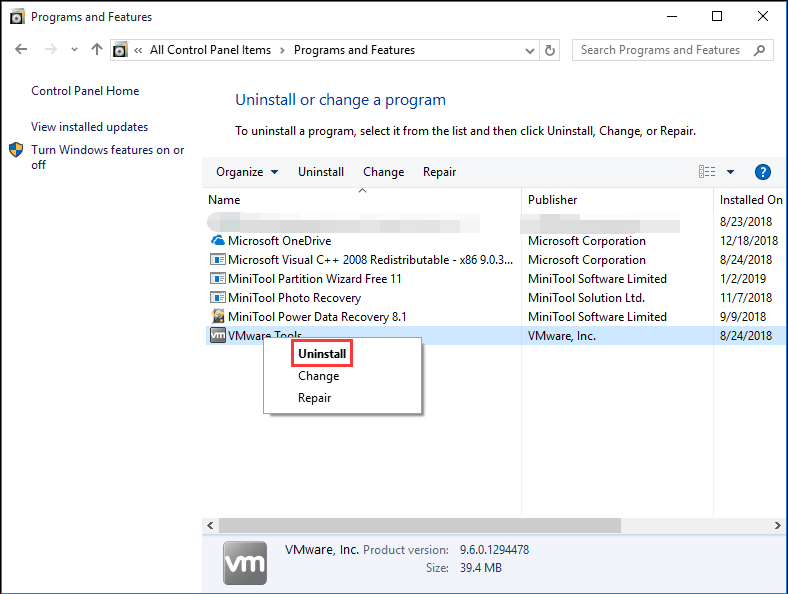Image resolution: width=788 pixels, height=594 pixels.
Task: Click the 9/9/2018 install date
Action: point(743,317)
